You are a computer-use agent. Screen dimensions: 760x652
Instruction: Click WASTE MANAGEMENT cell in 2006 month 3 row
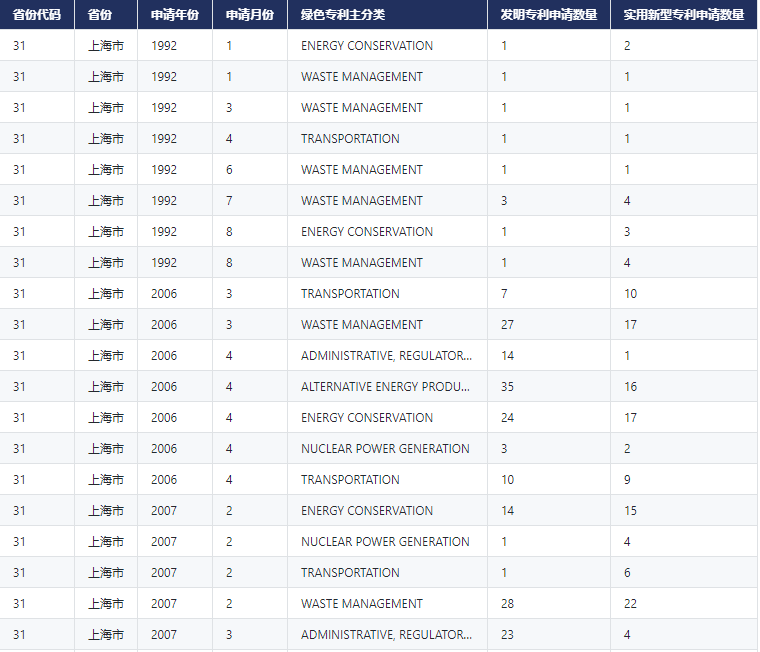click(x=387, y=325)
